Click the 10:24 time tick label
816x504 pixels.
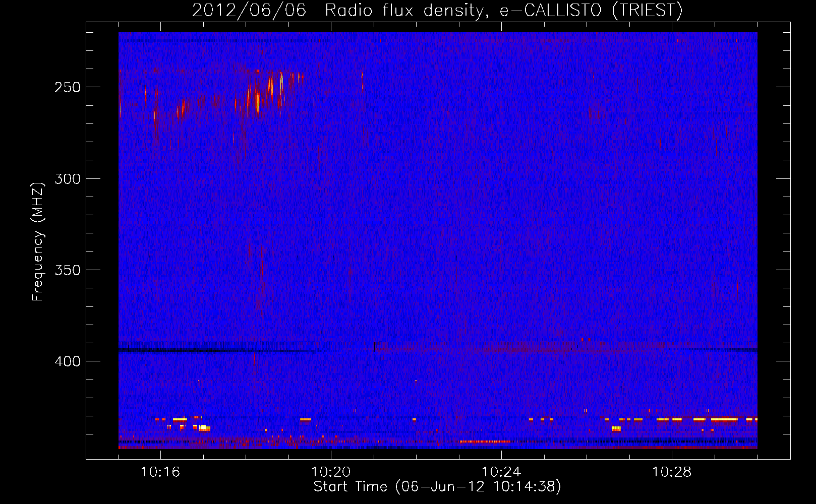pos(501,472)
